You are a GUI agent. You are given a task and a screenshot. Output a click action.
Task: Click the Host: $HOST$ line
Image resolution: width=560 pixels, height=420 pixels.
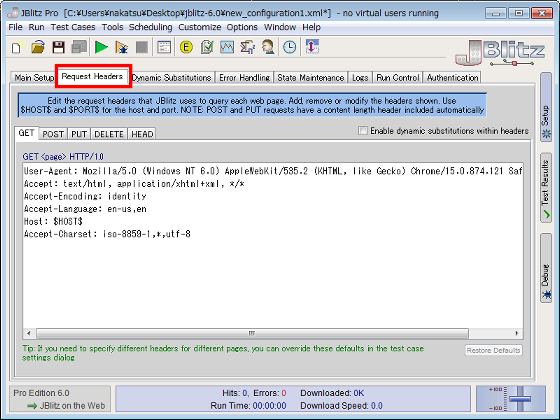click(53, 221)
